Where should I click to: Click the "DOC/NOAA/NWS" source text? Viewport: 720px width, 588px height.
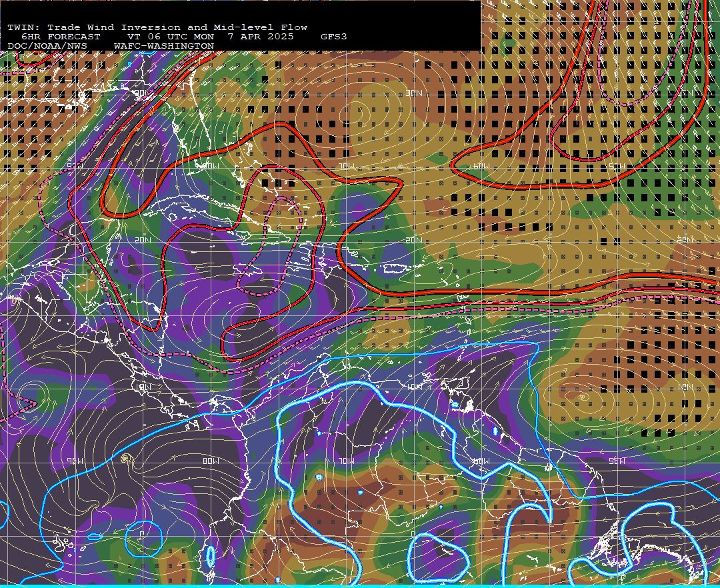47,47
